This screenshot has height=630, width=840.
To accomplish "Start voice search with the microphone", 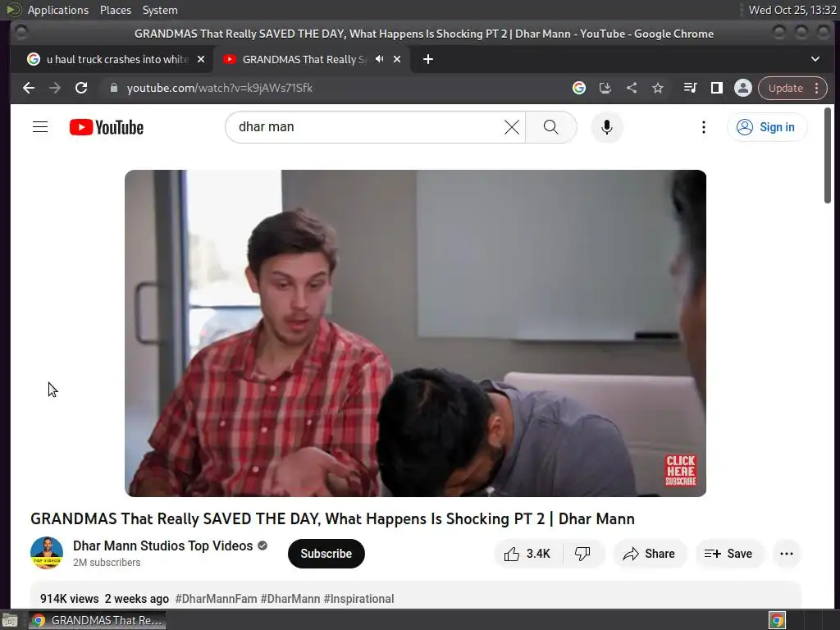I will pyautogui.click(x=606, y=127).
